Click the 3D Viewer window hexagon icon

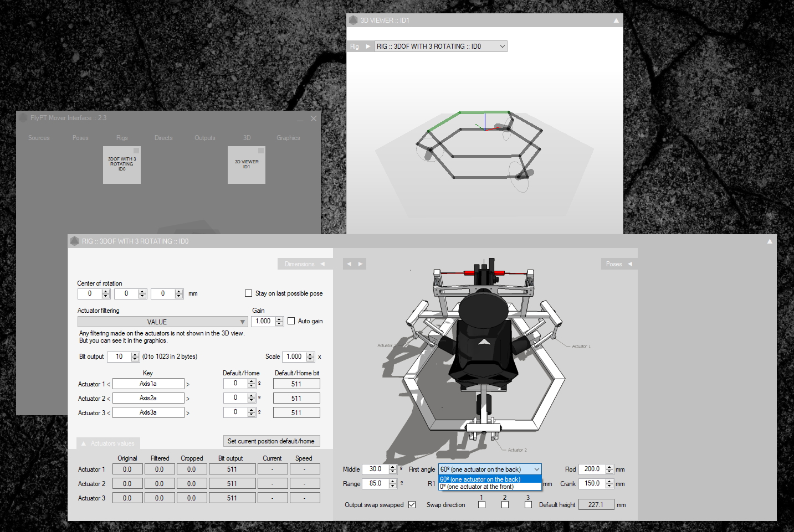click(353, 20)
